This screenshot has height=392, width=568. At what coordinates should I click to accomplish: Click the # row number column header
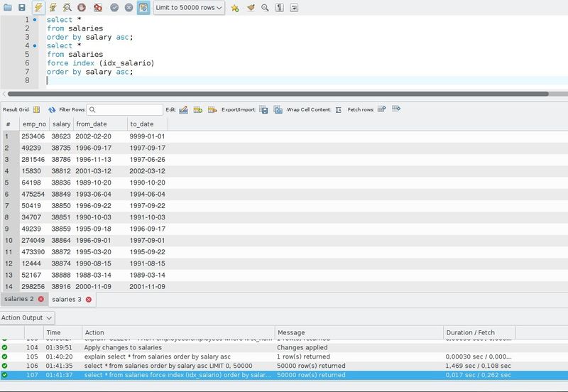pyautogui.click(x=10, y=124)
